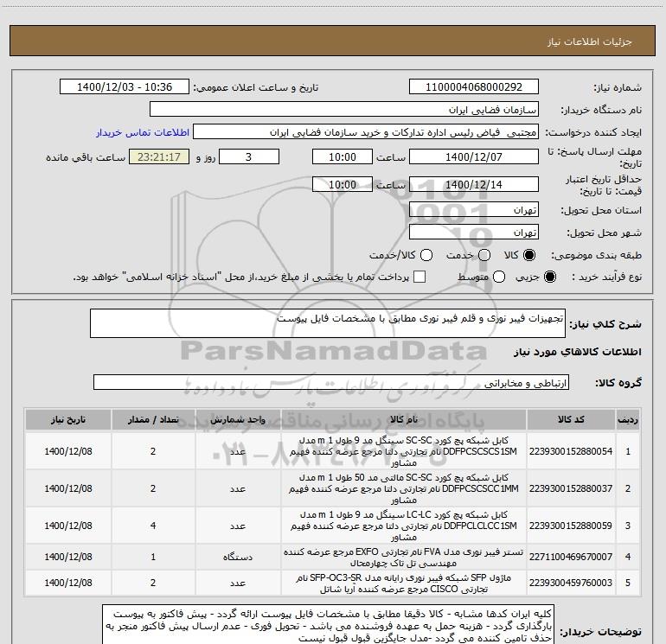Select the جزیی purchase type radio
This screenshot has height=644, width=666.
coord(550,277)
